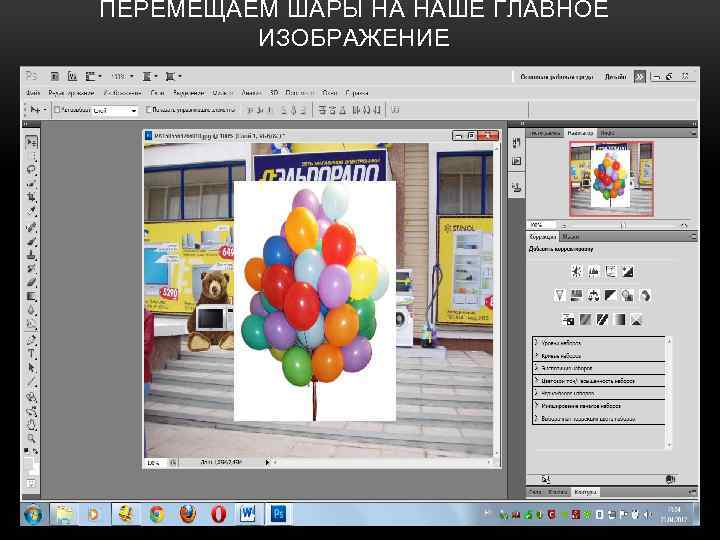Select the Lasso tool

(x=31, y=170)
